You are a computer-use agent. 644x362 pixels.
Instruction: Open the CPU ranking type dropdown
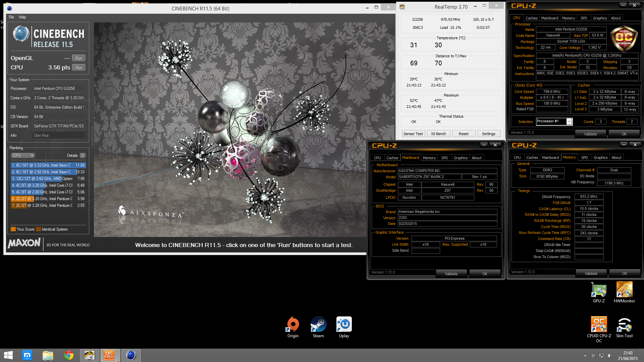23,156
